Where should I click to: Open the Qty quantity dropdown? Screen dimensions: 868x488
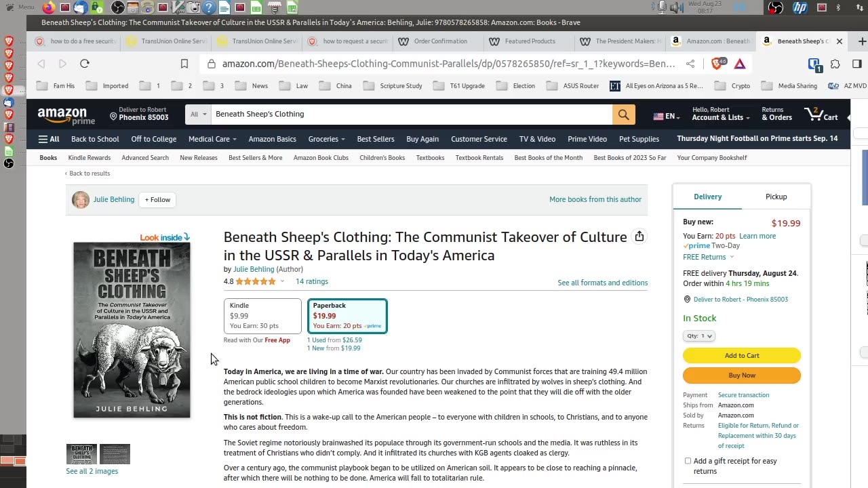click(699, 336)
